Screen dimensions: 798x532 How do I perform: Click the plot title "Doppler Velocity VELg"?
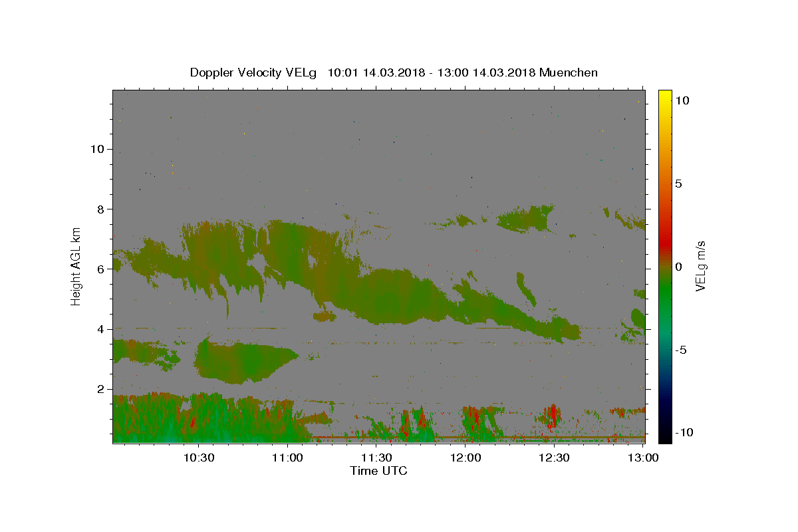(255, 72)
